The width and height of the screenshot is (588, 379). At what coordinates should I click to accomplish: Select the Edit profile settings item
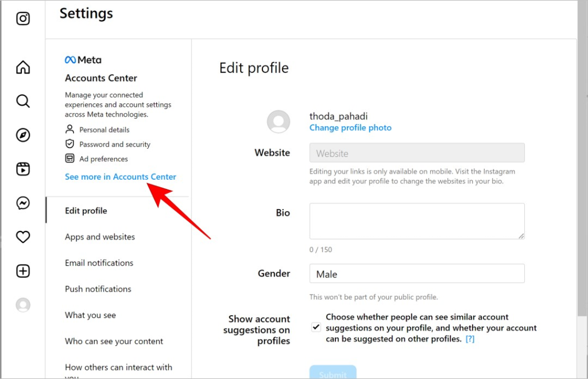pos(86,211)
